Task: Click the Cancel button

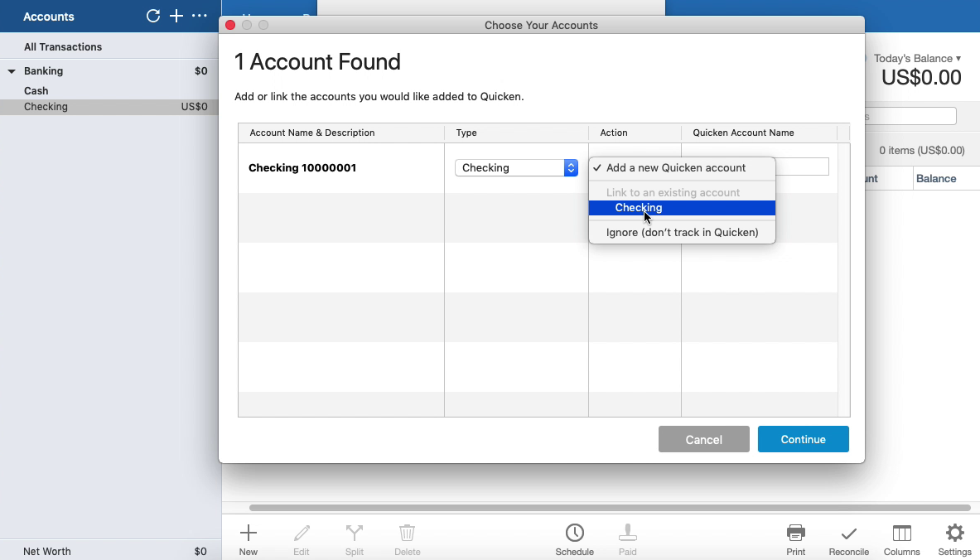Action: coord(704,439)
